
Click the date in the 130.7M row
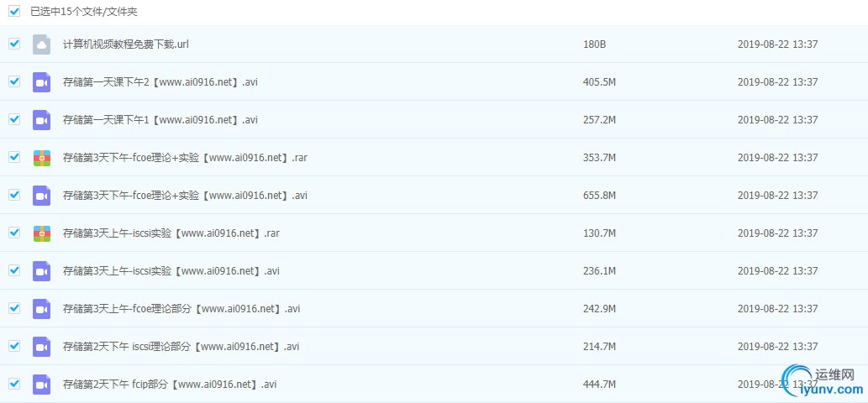pyautogui.click(x=778, y=233)
